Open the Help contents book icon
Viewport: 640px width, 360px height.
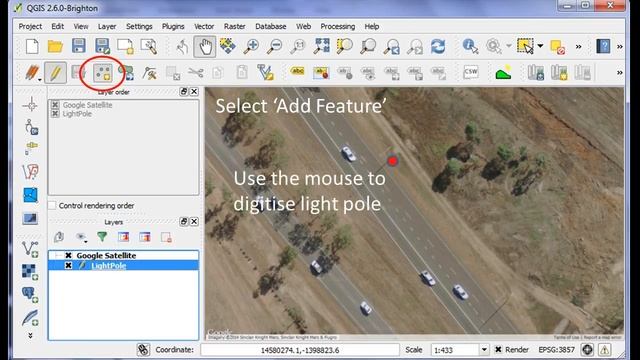[x=603, y=46]
